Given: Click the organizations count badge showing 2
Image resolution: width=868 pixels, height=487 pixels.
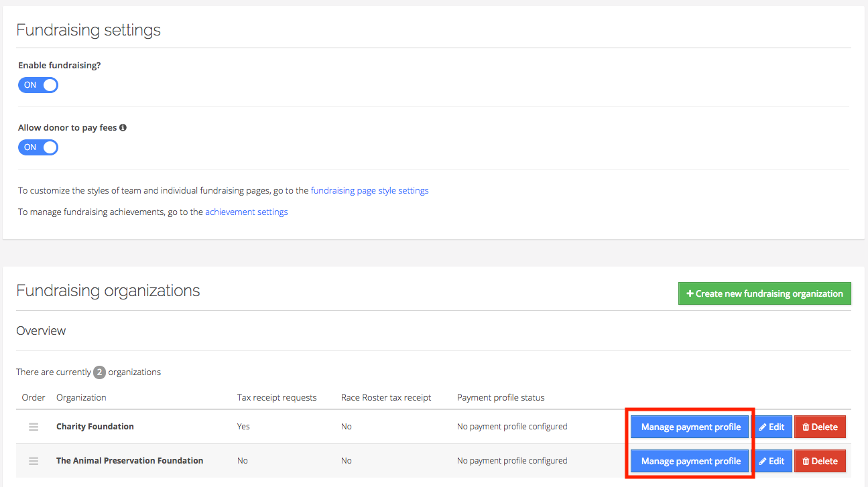Looking at the screenshot, I should coord(99,372).
